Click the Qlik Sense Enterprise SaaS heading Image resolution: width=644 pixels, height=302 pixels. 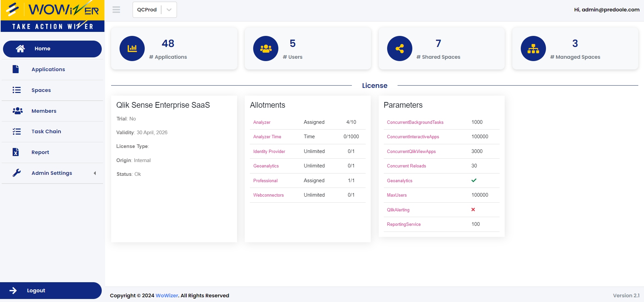point(163,105)
